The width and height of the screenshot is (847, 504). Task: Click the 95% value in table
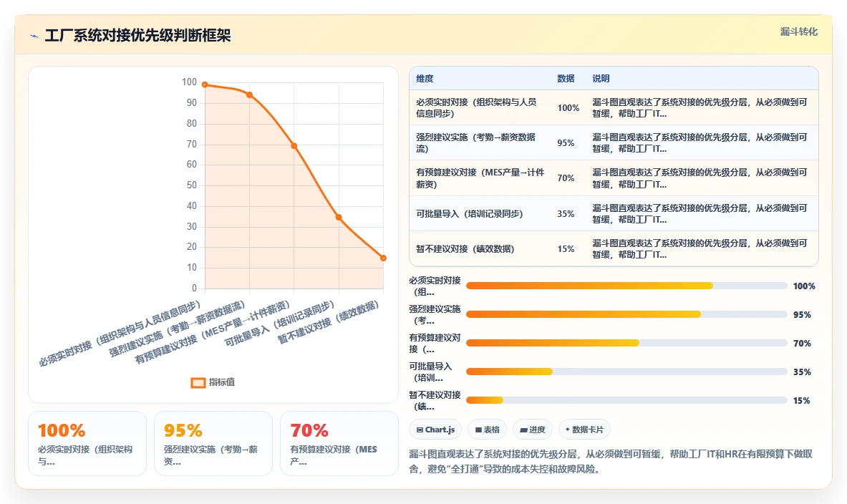click(x=566, y=142)
